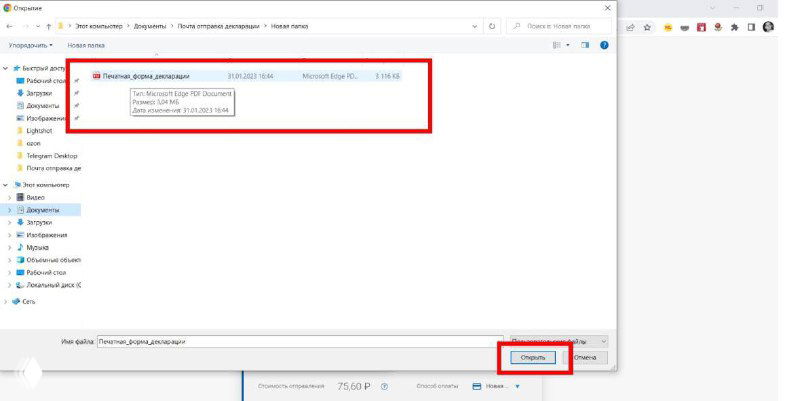Screen dimensions: 800x401
Task: Click 'Новая папка' breadcrumb segment
Action: (289, 26)
